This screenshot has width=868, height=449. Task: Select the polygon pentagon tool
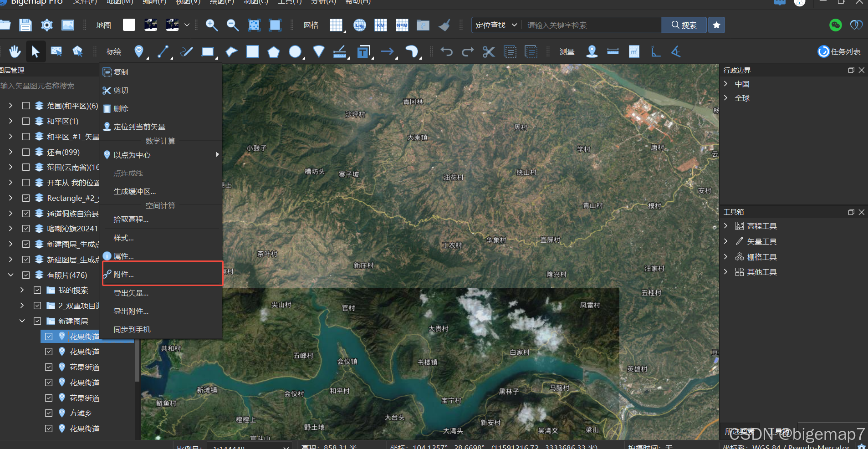click(x=273, y=52)
